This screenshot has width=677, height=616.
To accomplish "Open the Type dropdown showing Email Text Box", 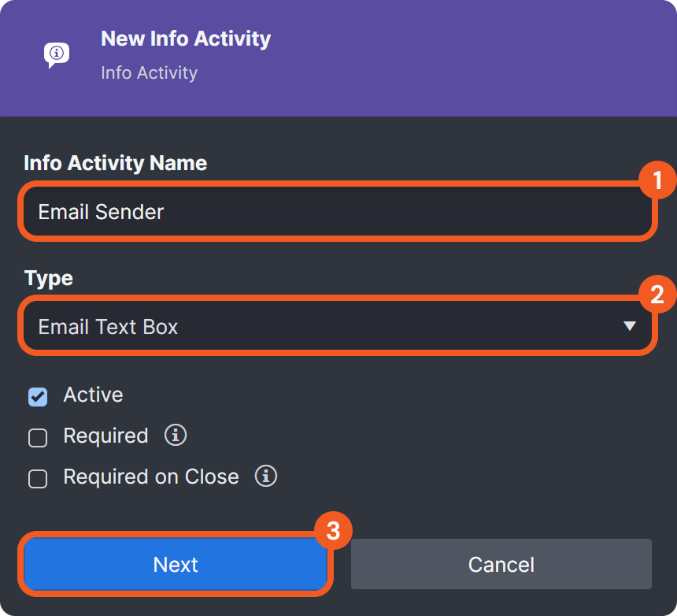I will click(315, 326).
